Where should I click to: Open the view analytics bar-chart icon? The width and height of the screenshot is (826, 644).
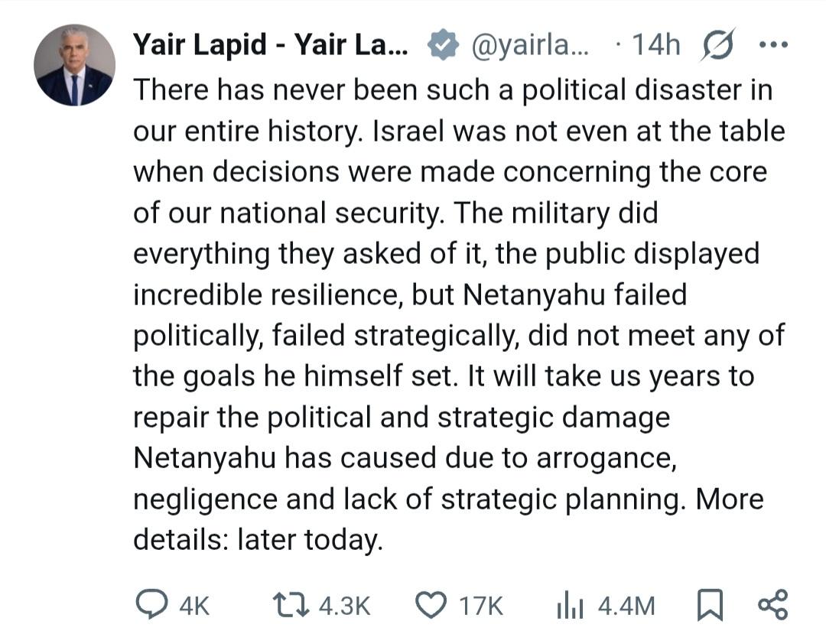[571, 606]
